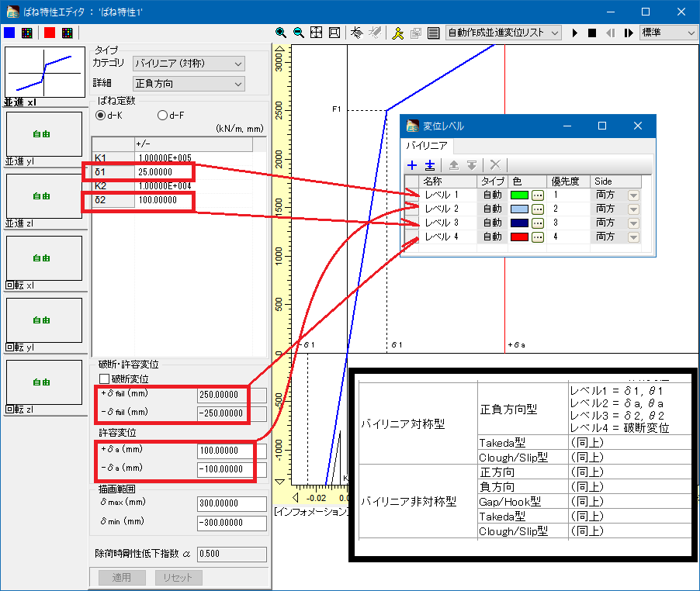Image resolution: width=700 pixels, height=591 pixels.
Task: Click the step backward button
Action: click(x=610, y=33)
